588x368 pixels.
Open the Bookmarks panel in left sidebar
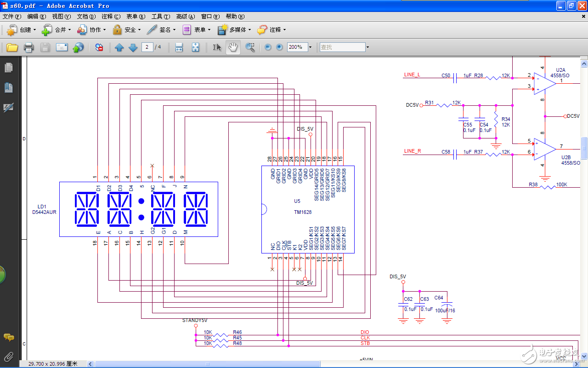(8, 87)
